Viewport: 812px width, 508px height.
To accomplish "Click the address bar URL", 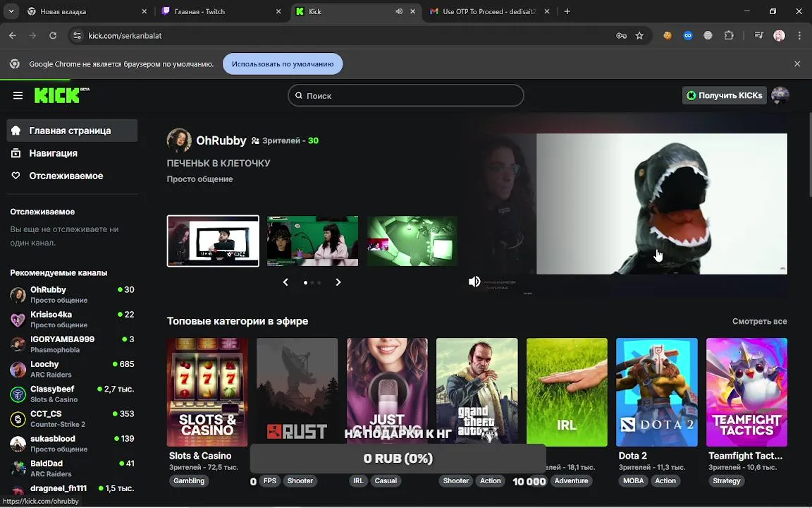I will [125, 35].
